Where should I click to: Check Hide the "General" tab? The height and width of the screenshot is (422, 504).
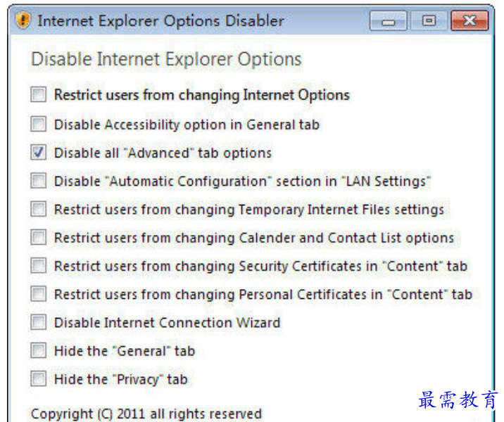coord(38,350)
